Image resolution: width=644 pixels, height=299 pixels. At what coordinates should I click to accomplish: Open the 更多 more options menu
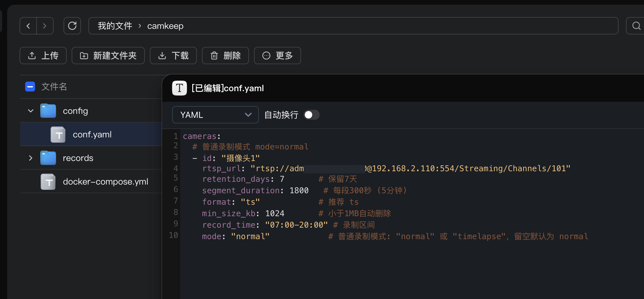tap(278, 56)
